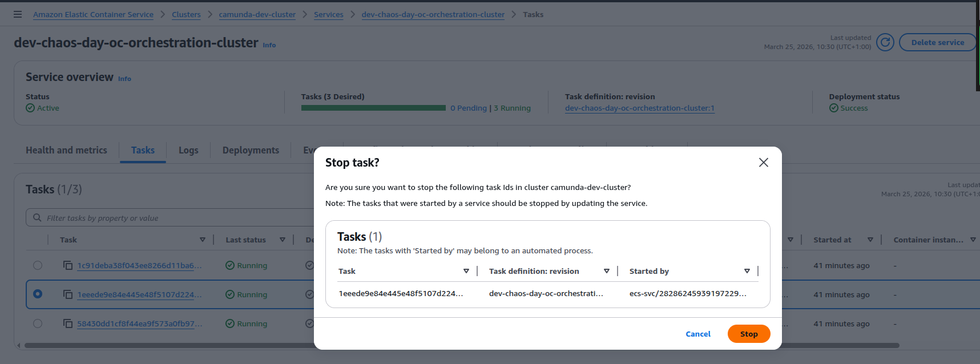Image resolution: width=980 pixels, height=364 pixels.
Task: Click the green tasks progress bar
Action: coord(373,108)
